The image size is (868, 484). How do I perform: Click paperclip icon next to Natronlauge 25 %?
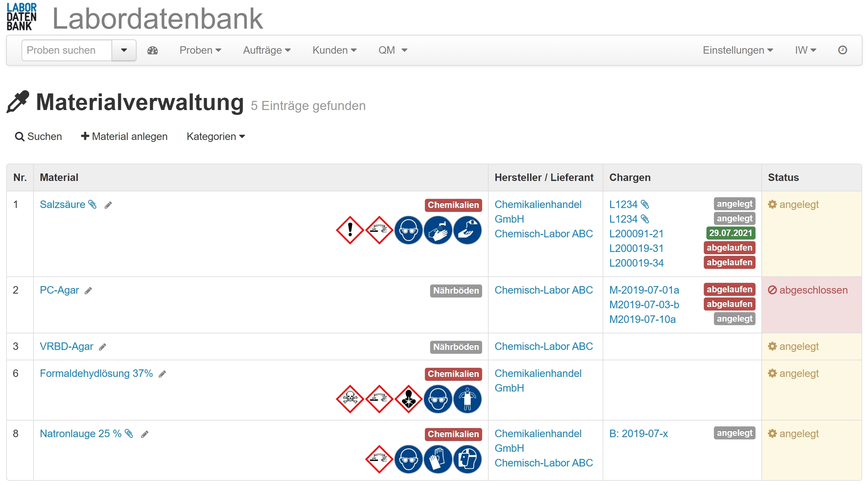129,434
